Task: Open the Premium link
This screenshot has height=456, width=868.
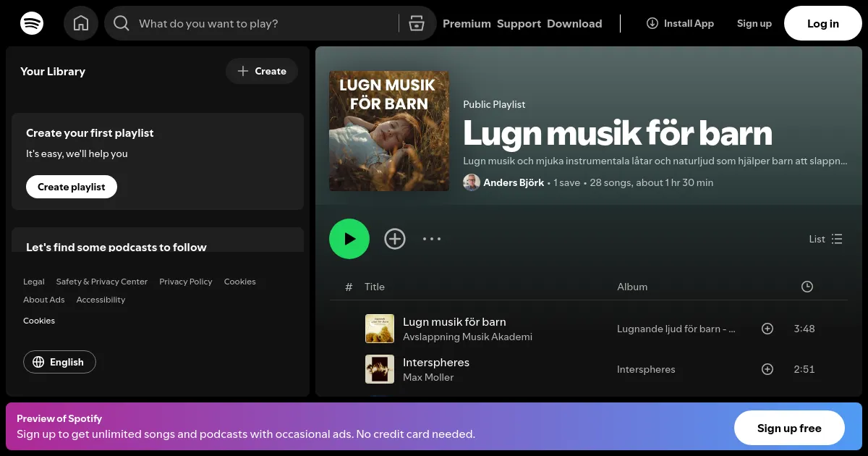Action: (x=467, y=23)
